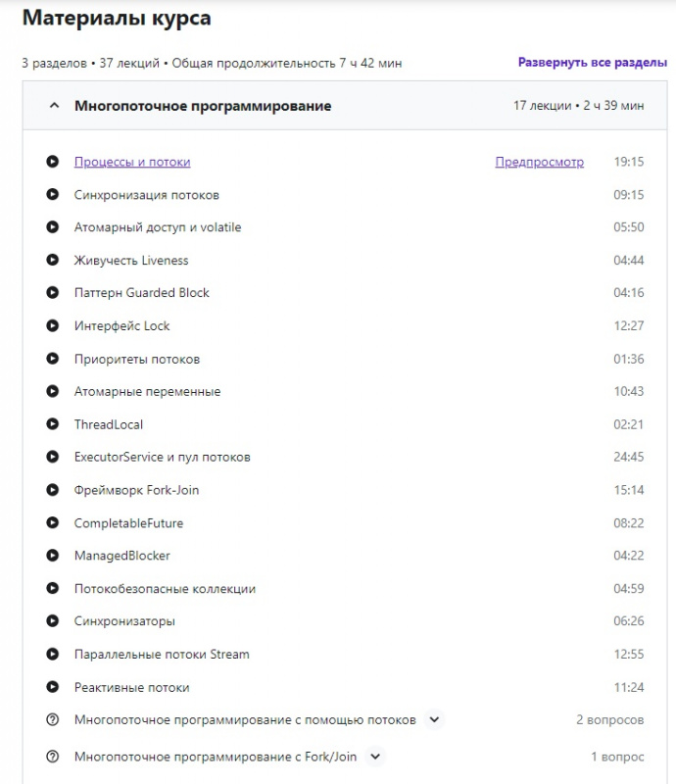Select Потокобезопасные коллекции lecture row
The image size is (676, 784).
[x=165, y=589]
